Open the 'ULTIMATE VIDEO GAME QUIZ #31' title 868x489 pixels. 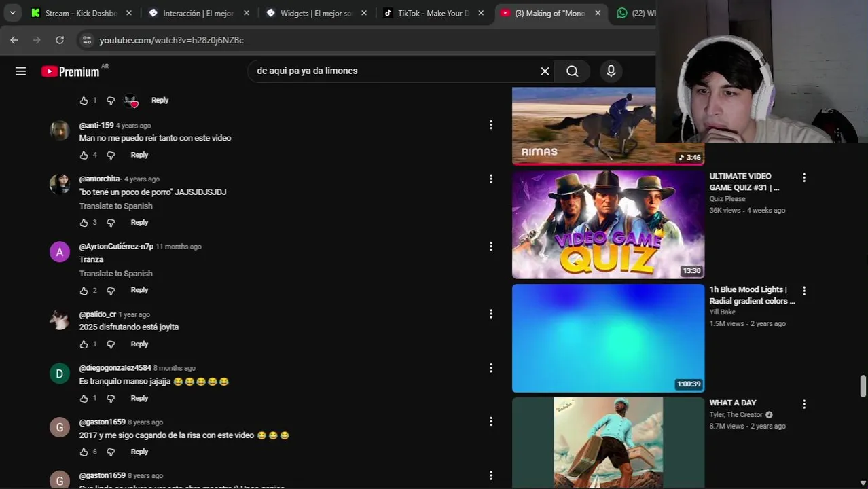pyautogui.click(x=745, y=181)
